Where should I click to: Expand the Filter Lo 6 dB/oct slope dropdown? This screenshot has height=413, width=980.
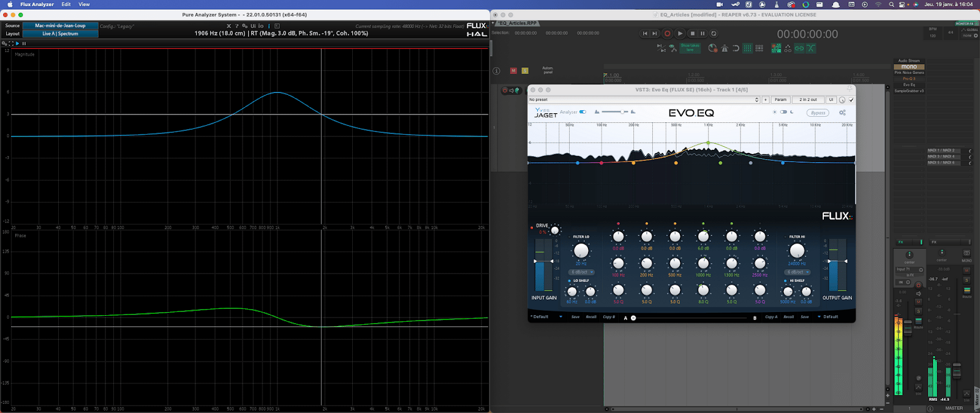(x=582, y=272)
